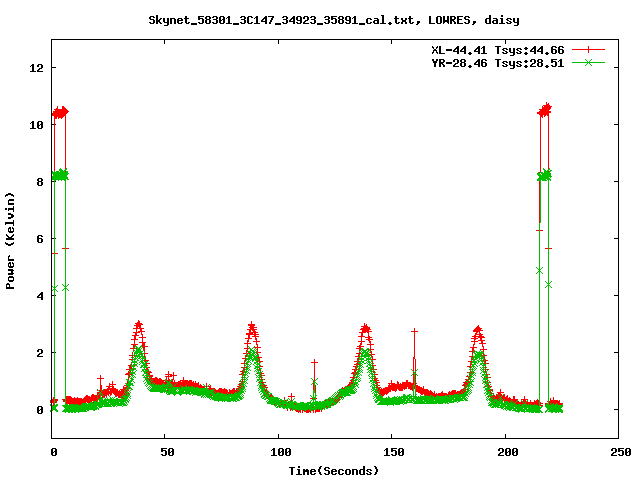Click the YR-28.46 Tsys:28.51 legend label

click(498, 63)
